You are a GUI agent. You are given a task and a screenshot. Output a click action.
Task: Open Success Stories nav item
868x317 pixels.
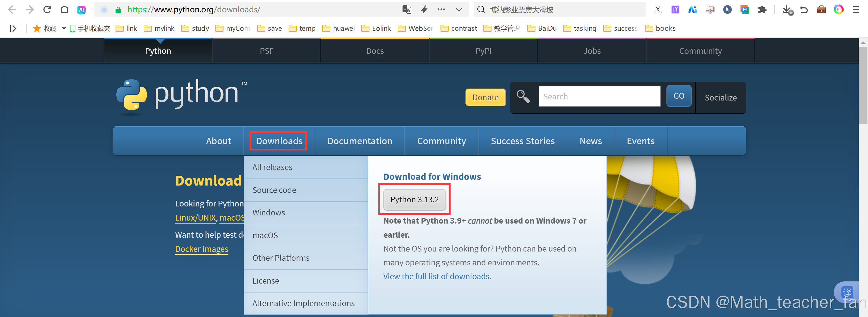click(x=523, y=141)
